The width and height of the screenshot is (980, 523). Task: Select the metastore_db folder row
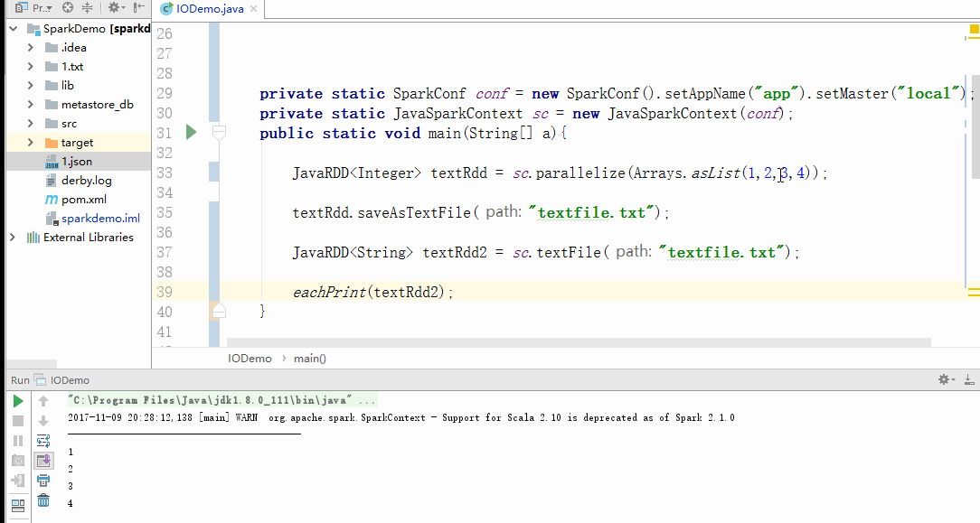tap(79, 104)
